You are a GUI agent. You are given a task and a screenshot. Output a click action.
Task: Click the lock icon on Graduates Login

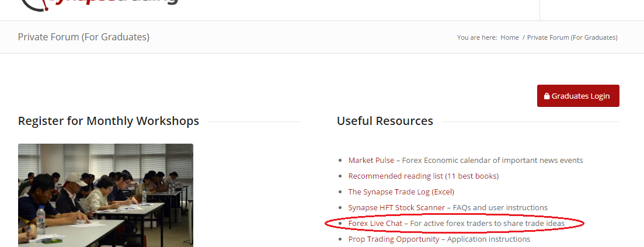coord(546,96)
